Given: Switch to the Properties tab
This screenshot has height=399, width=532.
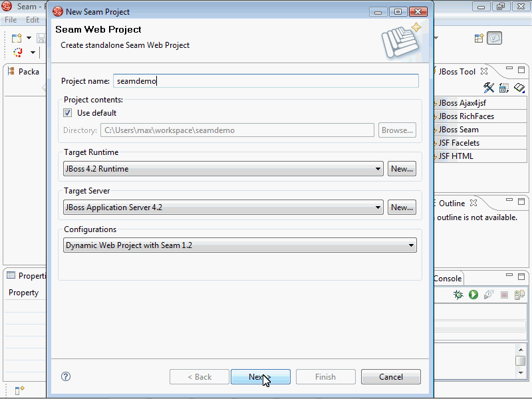Looking at the screenshot, I should tap(26, 275).
